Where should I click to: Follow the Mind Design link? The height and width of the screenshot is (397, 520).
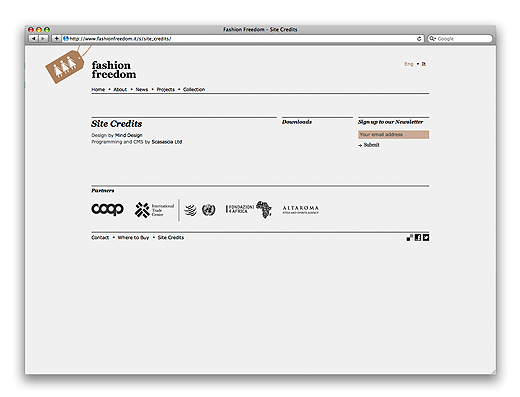129,135
